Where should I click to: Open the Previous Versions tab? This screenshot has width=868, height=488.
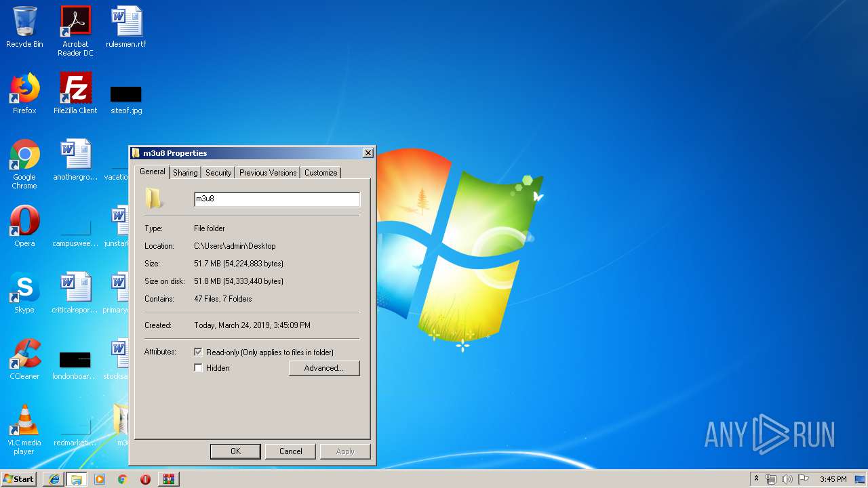[268, 173]
